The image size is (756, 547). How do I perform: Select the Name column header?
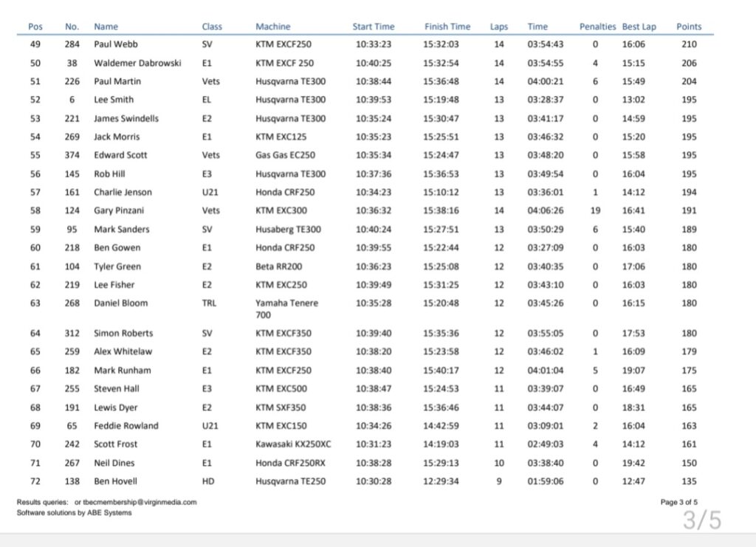106,27
